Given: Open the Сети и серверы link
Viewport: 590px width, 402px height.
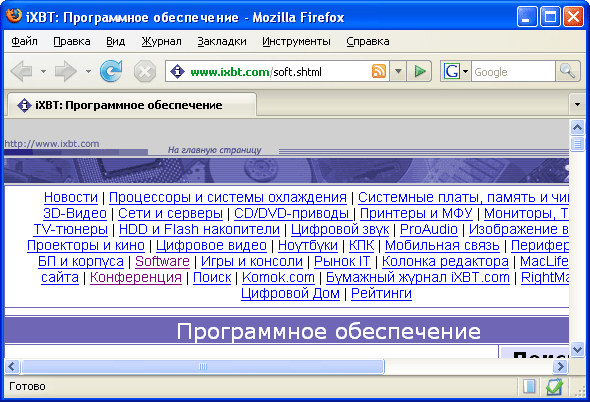Looking at the screenshot, I should click(170, 213).
